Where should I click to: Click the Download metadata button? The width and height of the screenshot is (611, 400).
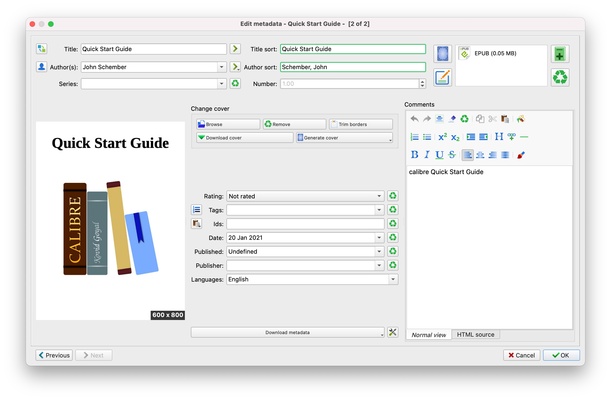tap(288, 332)
